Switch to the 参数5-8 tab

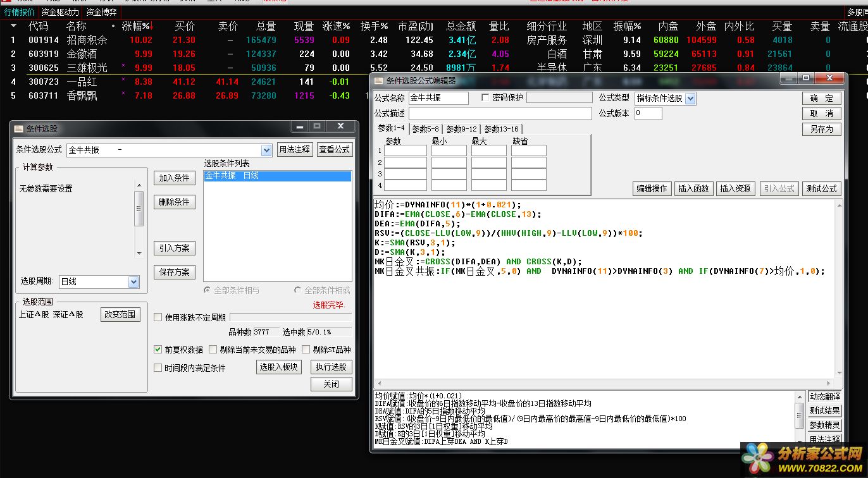pos(425,129)
